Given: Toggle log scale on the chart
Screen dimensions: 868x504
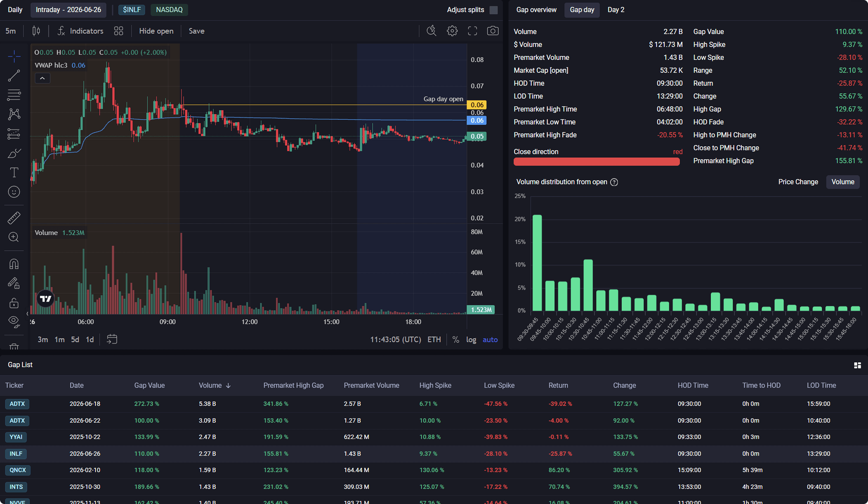Looking at the screenshot, I should [471, 340].
